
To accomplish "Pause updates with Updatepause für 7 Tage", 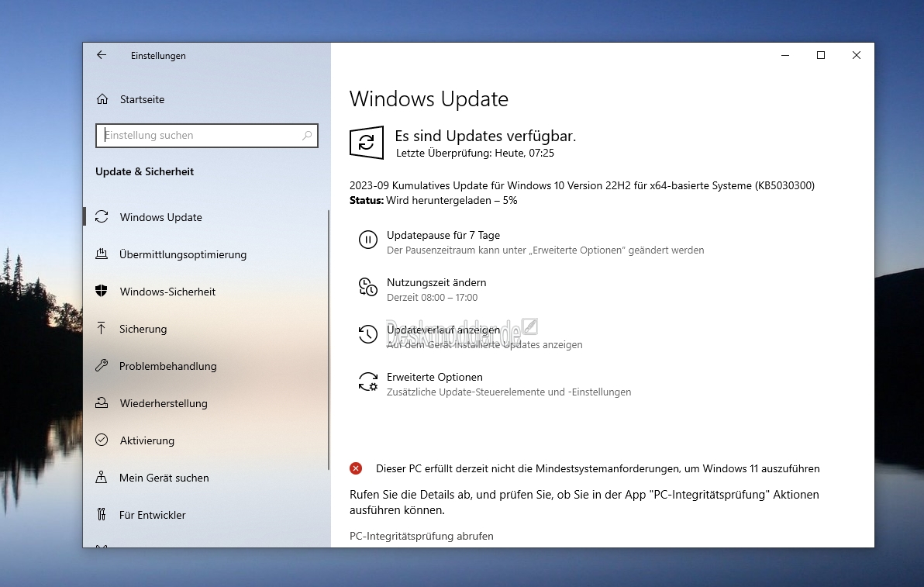I will [x=443, y=235].
